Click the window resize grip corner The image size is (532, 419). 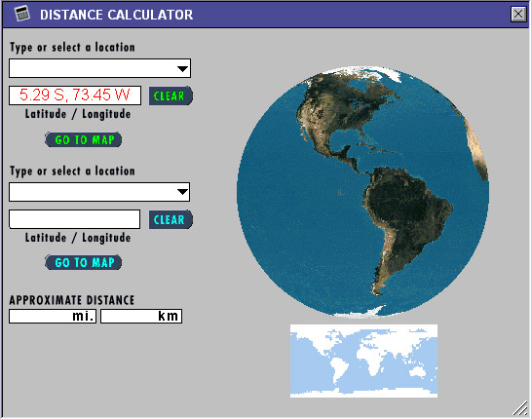click(x=520, y=408)
